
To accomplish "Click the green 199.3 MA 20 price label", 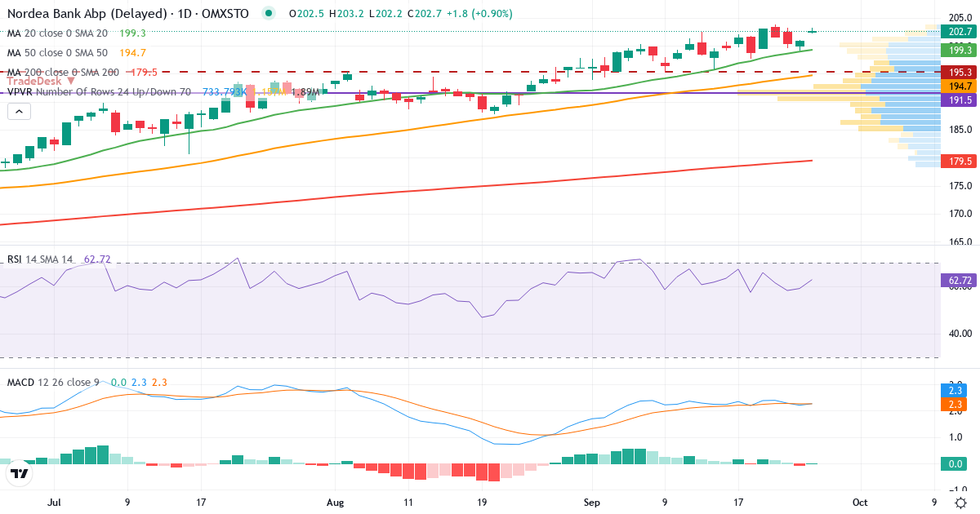I will (957, 50).
